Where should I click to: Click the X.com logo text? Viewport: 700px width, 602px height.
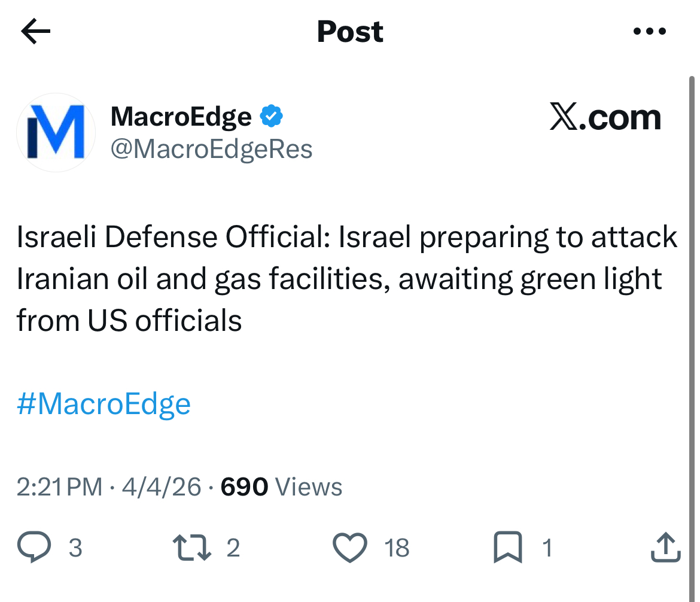605,117
